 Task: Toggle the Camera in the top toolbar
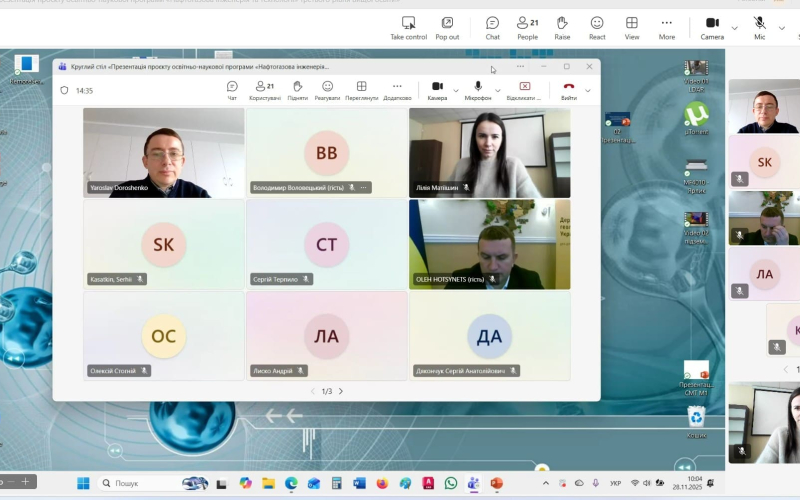pyautogui.click(x=712, y=27)
